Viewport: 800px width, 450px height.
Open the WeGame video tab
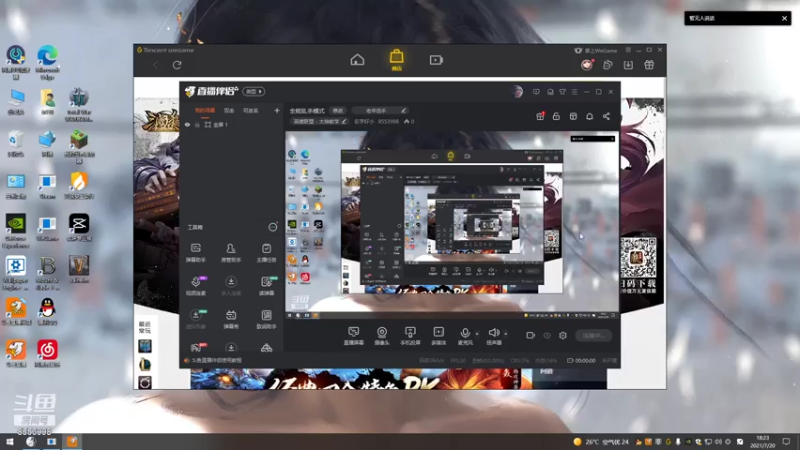pos(436,60)
